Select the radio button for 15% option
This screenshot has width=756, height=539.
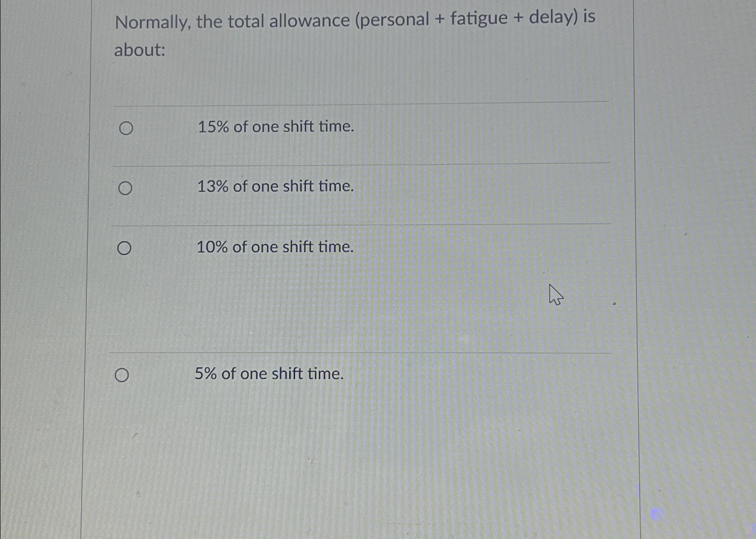pyautogui.click(x=126, y=128)
